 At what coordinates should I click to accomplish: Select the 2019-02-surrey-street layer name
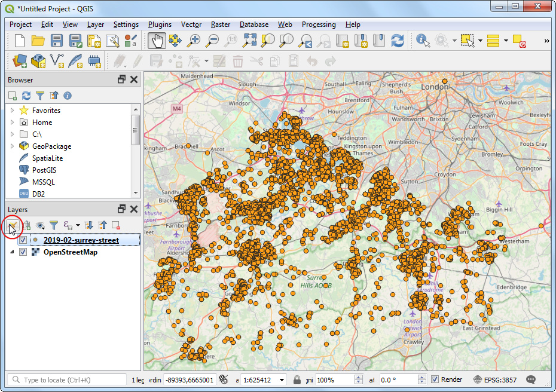click(81, 240)
